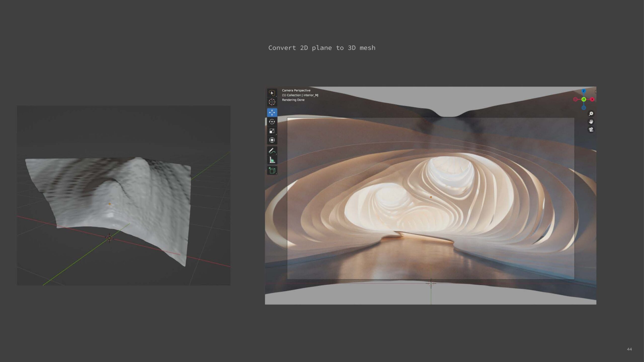Click the orange origin dot on interior image
The width and height of the screenshot is (644, 362).
click(431, 197)
